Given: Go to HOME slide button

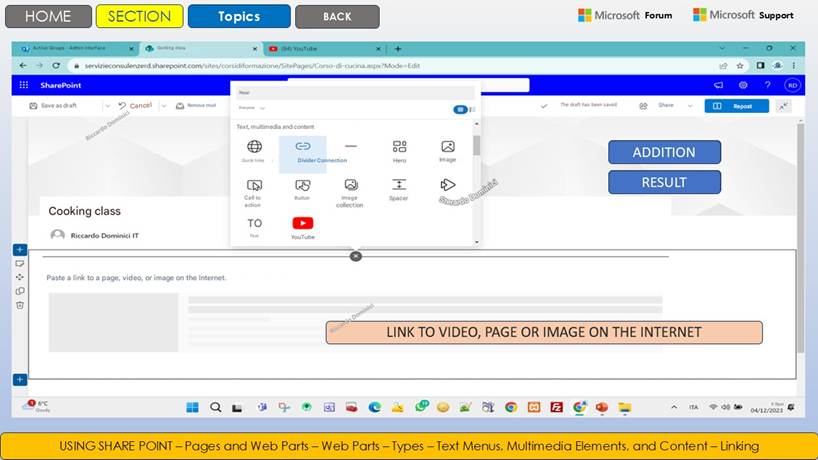Looking at the screenshot, I should click(x=49, y=16).
